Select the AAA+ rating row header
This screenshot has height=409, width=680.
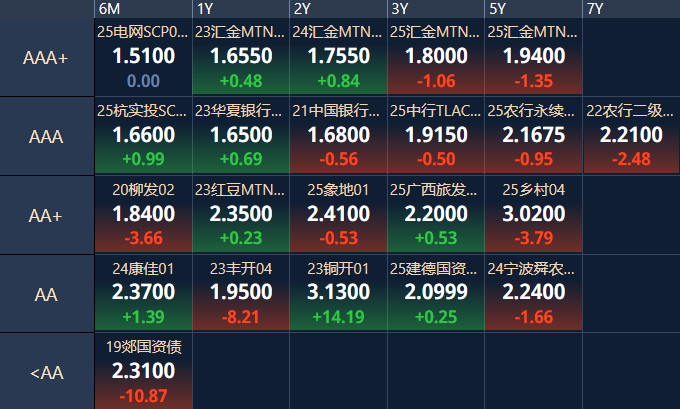point(46,58)
